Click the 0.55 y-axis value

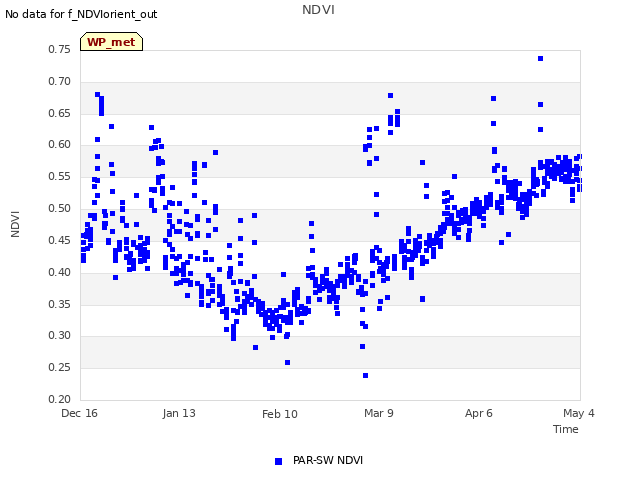click(60, 176)
